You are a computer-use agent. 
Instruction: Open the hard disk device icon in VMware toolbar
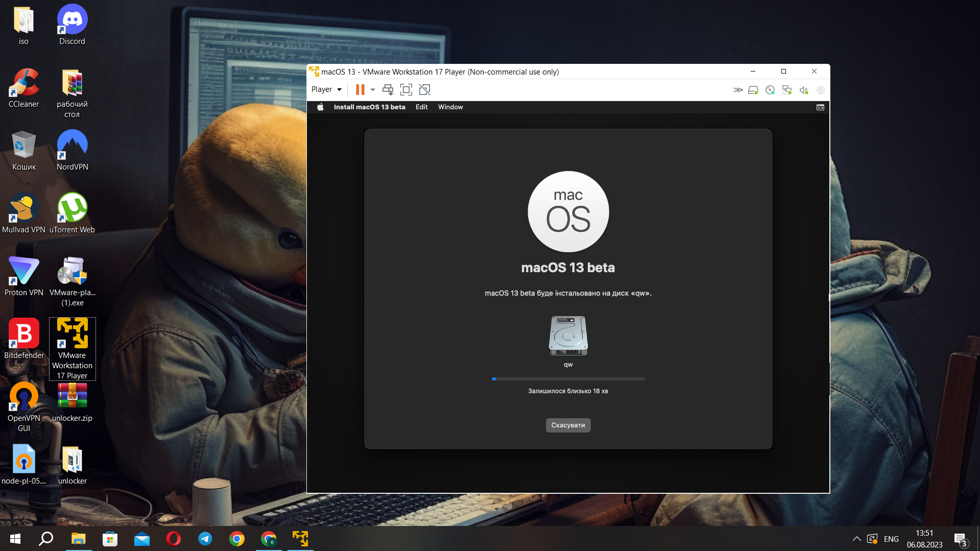pyautogui.click(x=753, y=90)
